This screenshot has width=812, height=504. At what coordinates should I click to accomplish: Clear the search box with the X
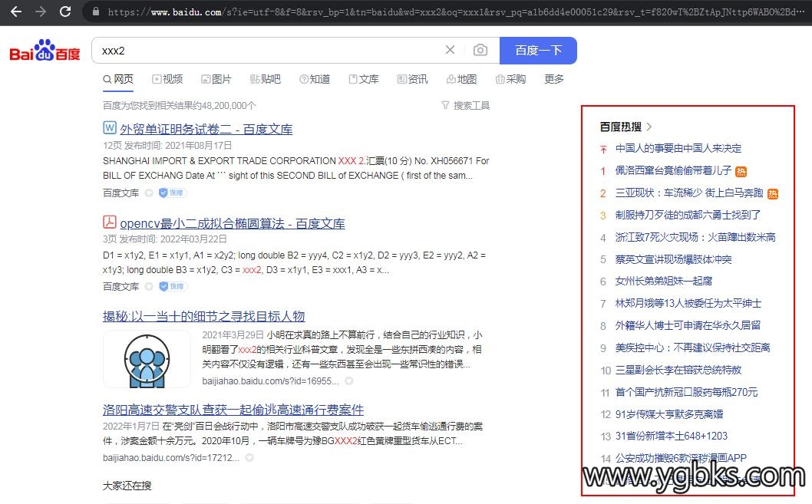450,50
